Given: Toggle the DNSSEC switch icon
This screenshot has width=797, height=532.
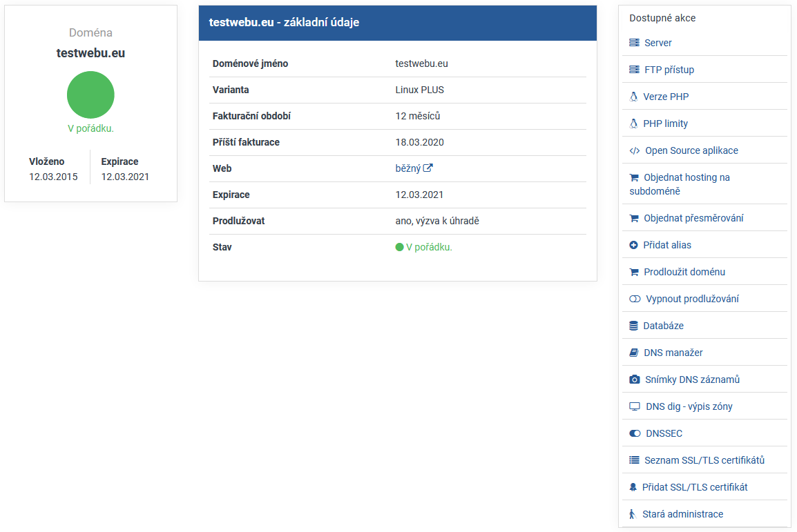Looking at the screenshot, I should pos(635,433).
